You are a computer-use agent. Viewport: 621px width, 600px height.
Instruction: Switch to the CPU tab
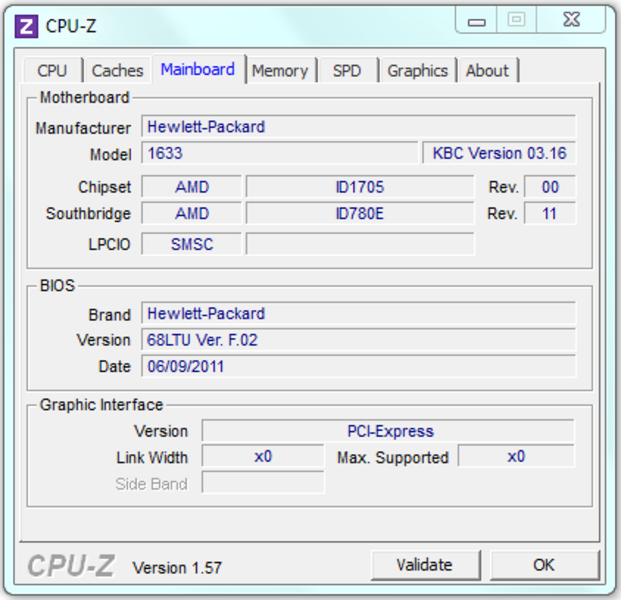pos(52,71)
